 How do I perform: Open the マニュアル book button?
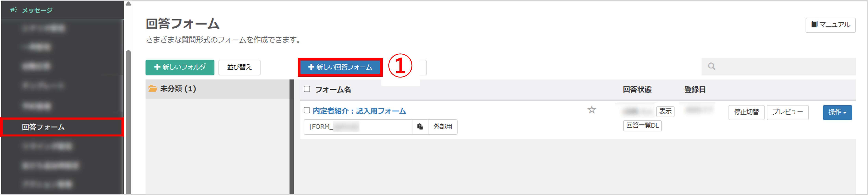click(830, 25)
